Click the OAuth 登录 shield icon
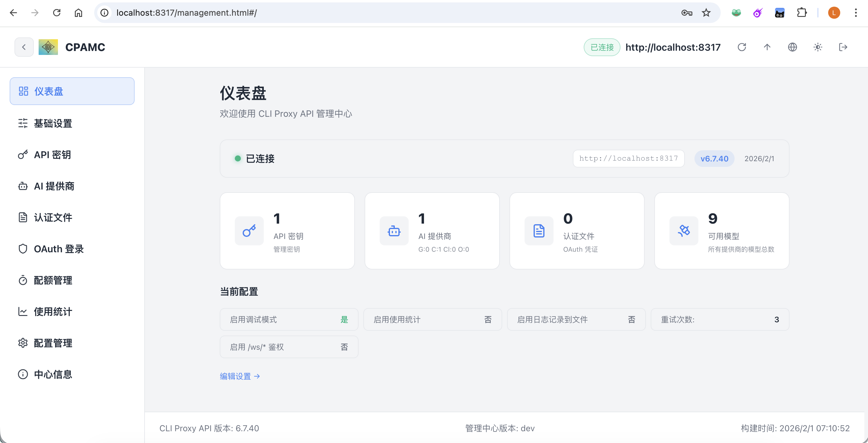Viewport: 868px width, 443px height. click(23, 249)
